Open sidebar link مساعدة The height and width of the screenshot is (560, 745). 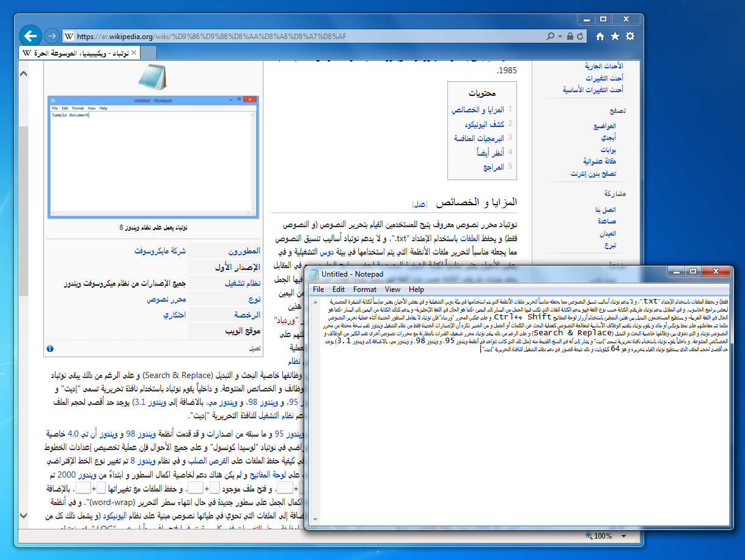tap(607, 221)
